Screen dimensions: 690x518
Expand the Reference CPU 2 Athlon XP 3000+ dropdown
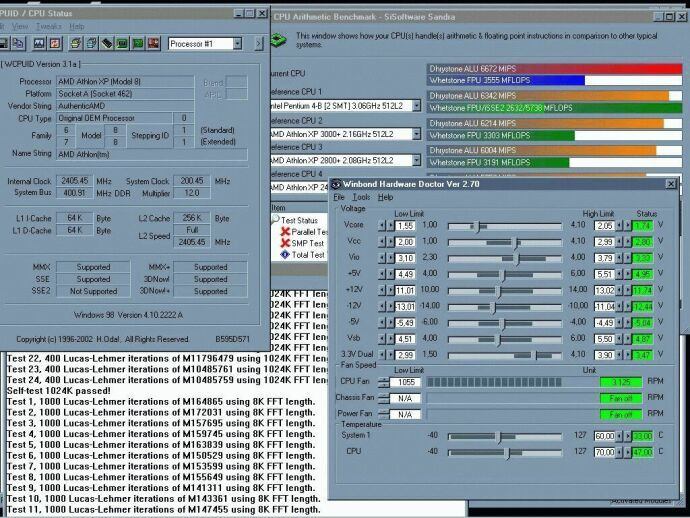tap(416, 133)
